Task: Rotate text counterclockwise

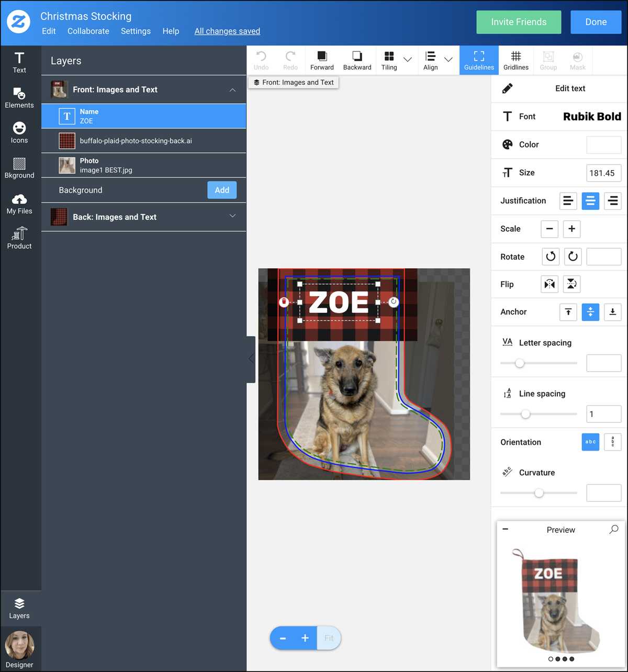Action: (x=551, y=256)
